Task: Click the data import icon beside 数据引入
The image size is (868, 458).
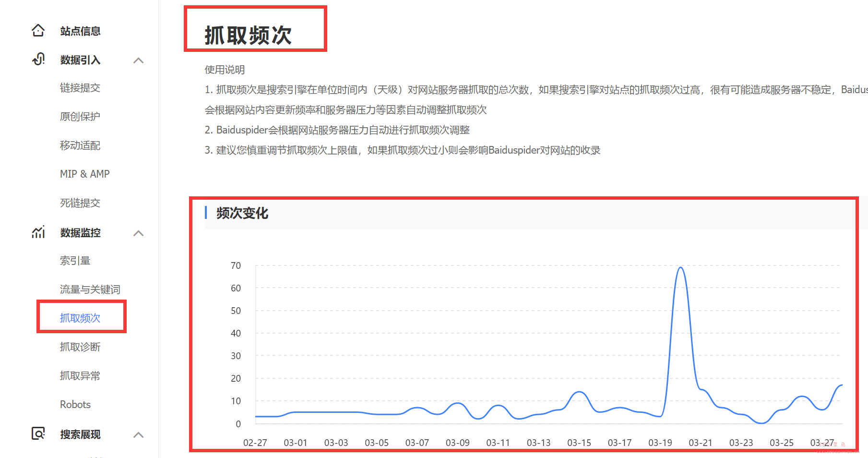Action: pos(38,60)
